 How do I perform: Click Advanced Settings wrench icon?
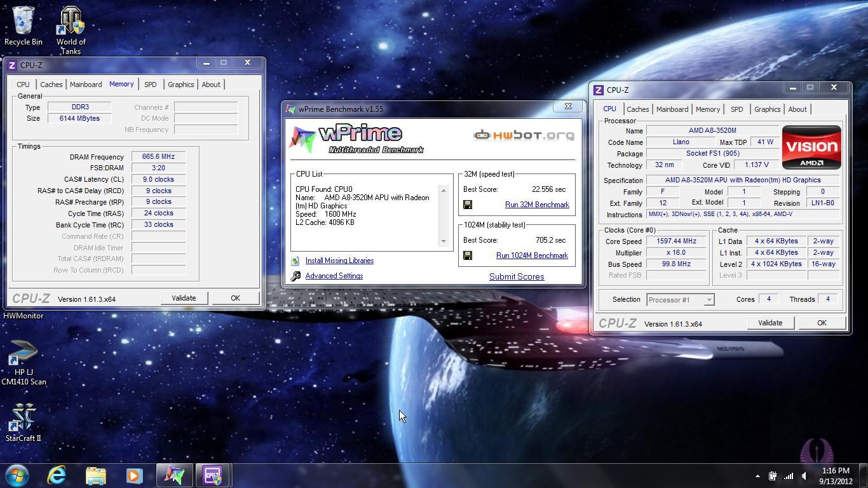click(295, 276)
